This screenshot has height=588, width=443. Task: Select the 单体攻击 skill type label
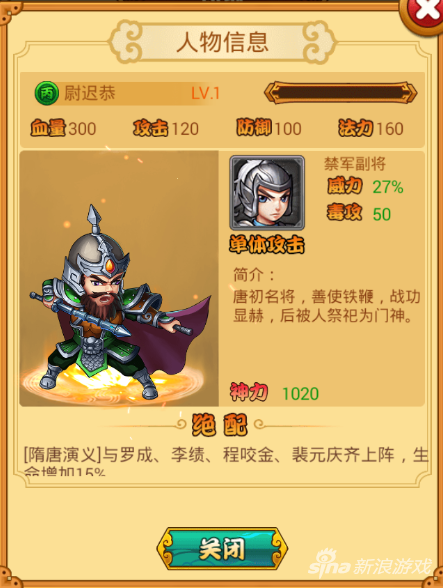267,245
